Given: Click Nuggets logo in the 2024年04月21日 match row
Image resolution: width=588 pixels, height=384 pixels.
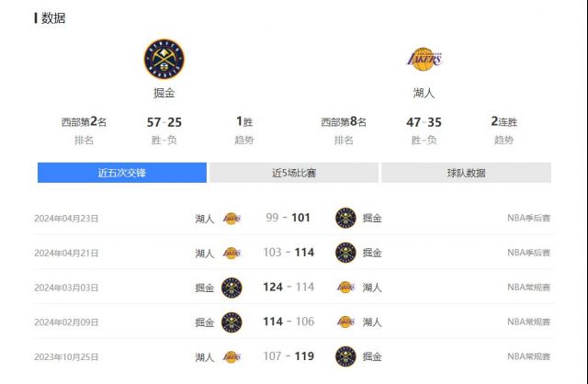Looking at the screenshot, I should (x=345, y=253).
